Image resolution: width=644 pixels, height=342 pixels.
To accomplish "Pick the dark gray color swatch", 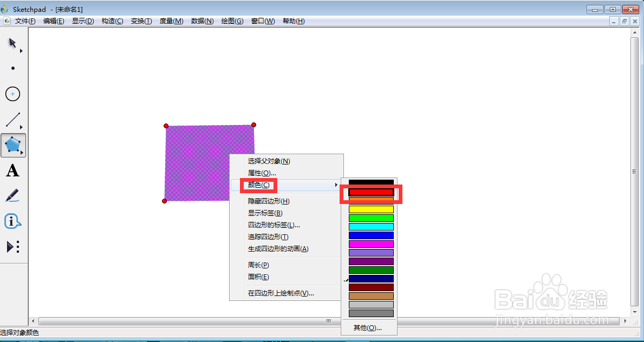I will [x=371, y=313].
